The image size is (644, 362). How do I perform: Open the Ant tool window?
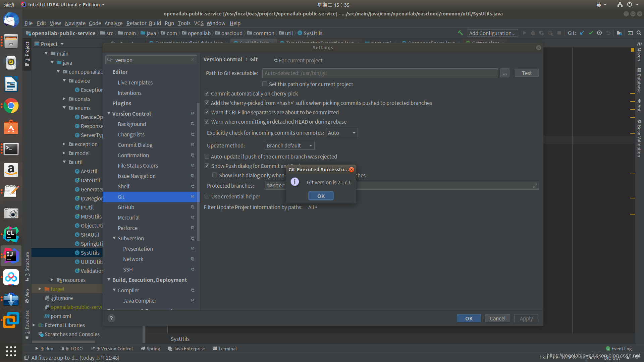tap(639, 107)
